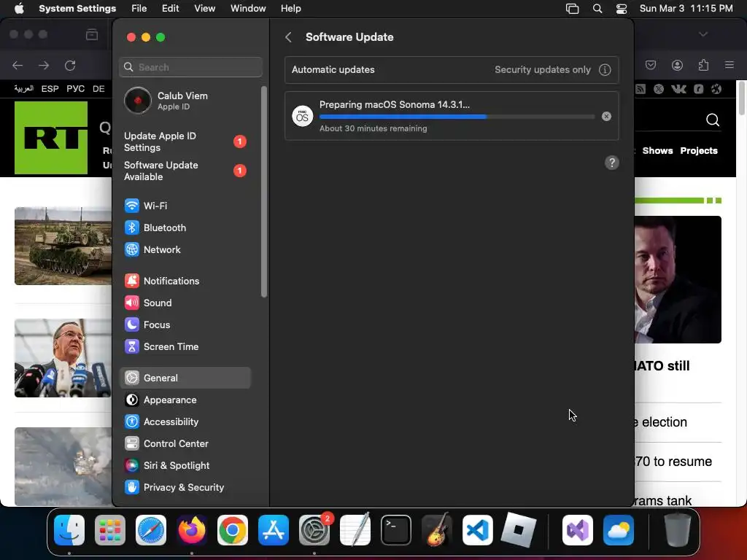Go back in Firefox browser window
Screen dimensions: 747x560
(18, 65)
